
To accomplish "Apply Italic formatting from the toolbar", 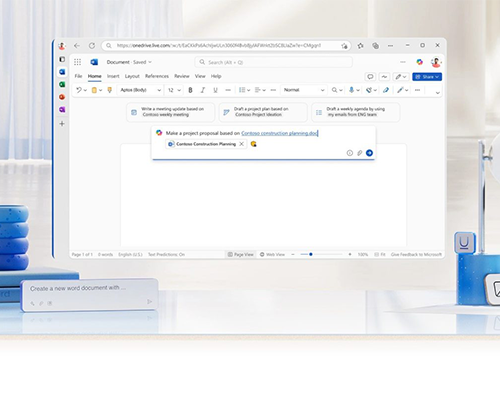I will 203,90.
